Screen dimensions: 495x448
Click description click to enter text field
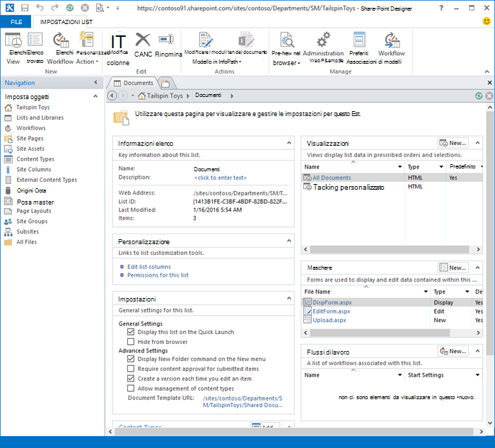(221, 178)
